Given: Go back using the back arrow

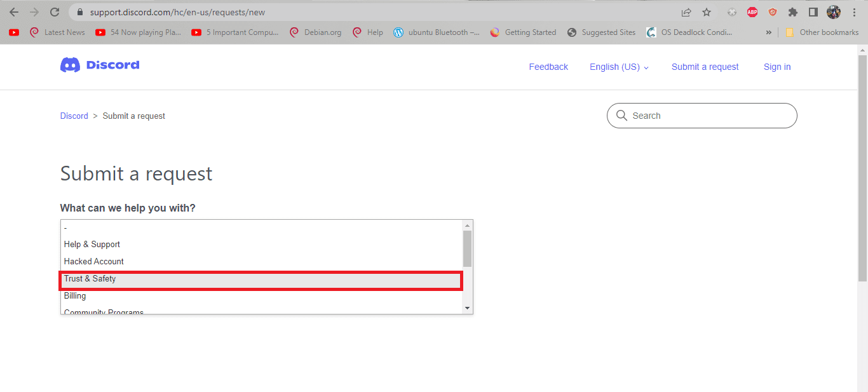Looking at the screenshot, I should (x=14, y=12).
